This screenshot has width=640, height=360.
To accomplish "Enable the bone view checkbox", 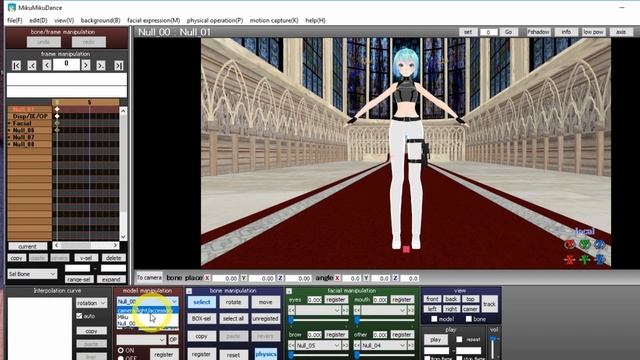I will 469,319.
